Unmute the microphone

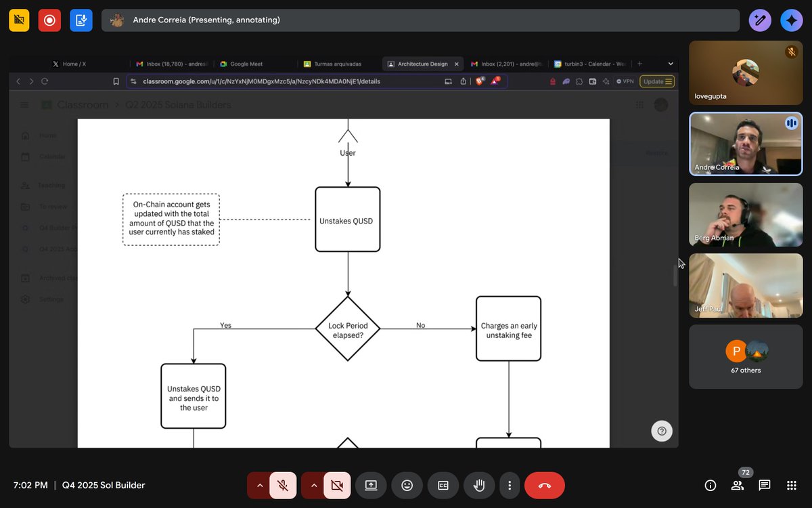click(x=283, y=485)
